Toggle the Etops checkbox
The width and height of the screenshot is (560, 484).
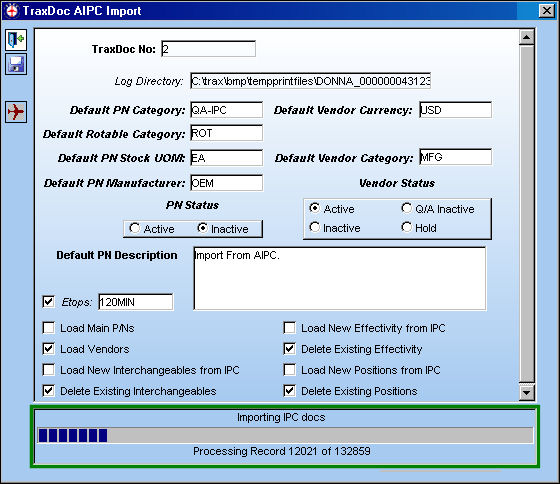point(49,302)
